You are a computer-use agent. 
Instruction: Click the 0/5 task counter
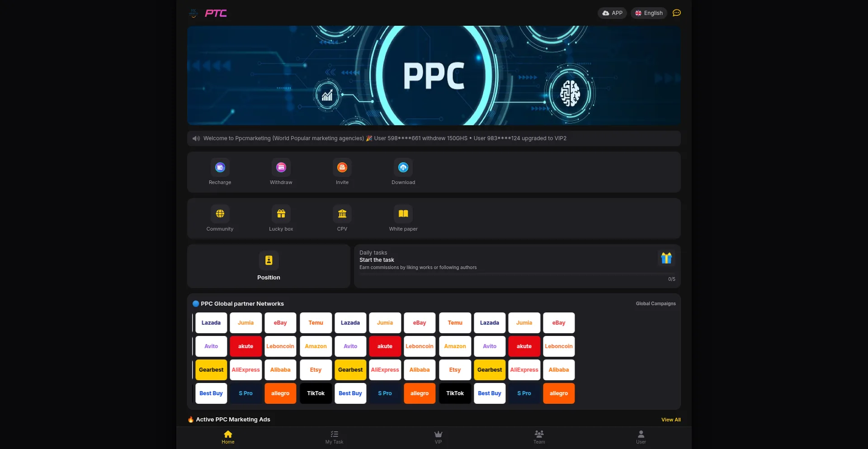click(x=671, y=279)
